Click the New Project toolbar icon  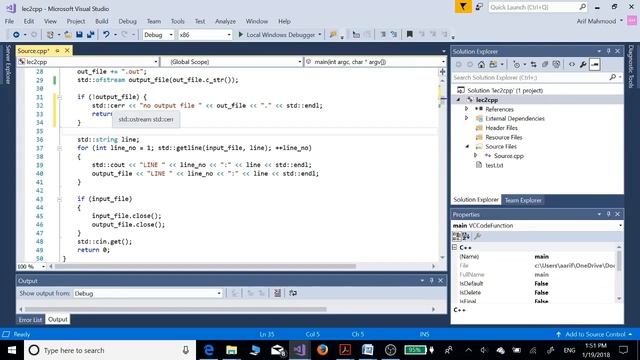point(50,35)
